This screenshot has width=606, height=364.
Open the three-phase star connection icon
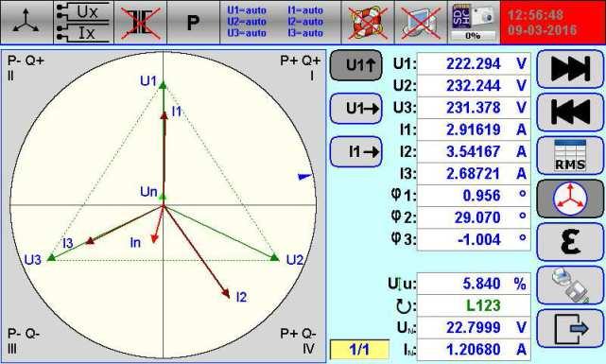(x=26, y=22)
